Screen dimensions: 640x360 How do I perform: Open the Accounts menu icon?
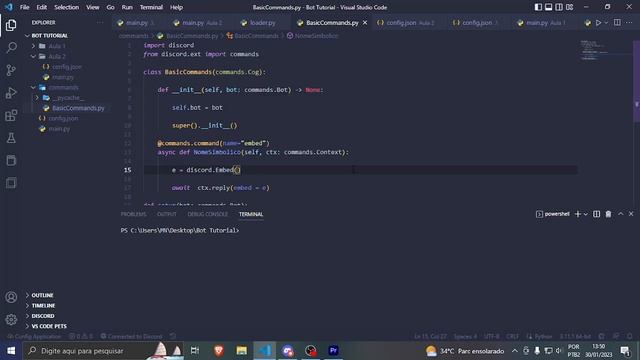pyautogui.click(x=11, y=297)
